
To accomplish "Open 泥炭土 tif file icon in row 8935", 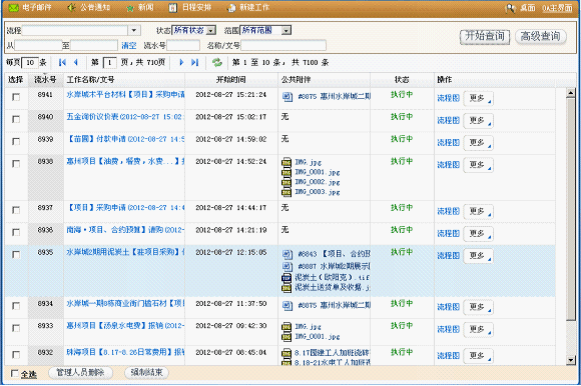I will (286, 277).
